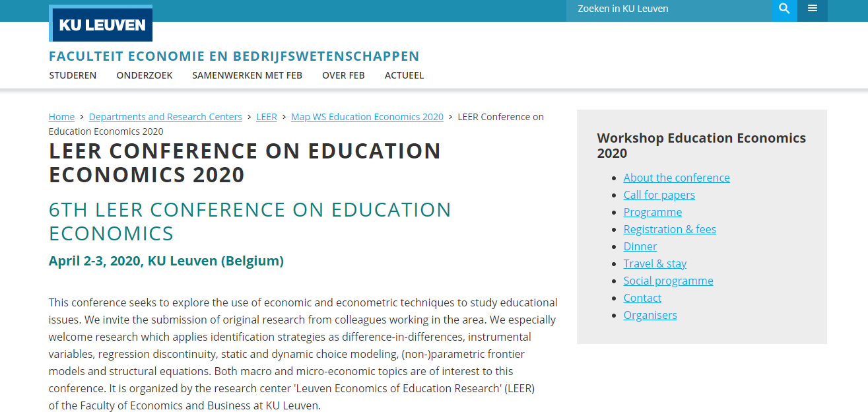Click the search magnifier icon

(784, 9)
